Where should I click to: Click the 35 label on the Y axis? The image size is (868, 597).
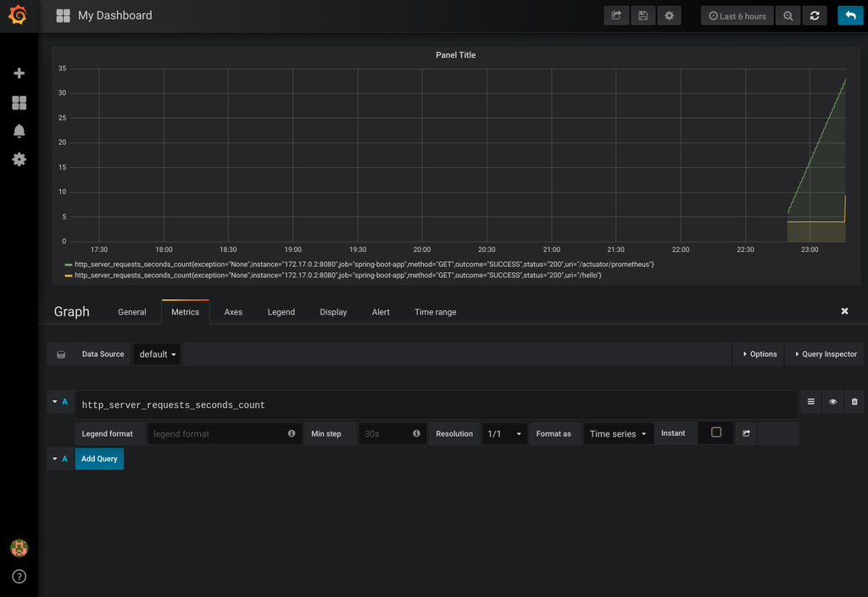pos(62,69)
